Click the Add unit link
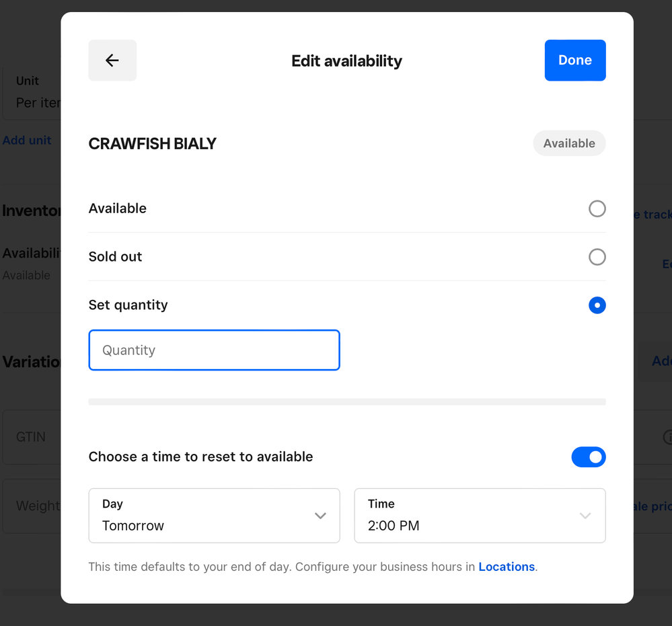This screenshot has width=672, height=626. pos(27,141)
